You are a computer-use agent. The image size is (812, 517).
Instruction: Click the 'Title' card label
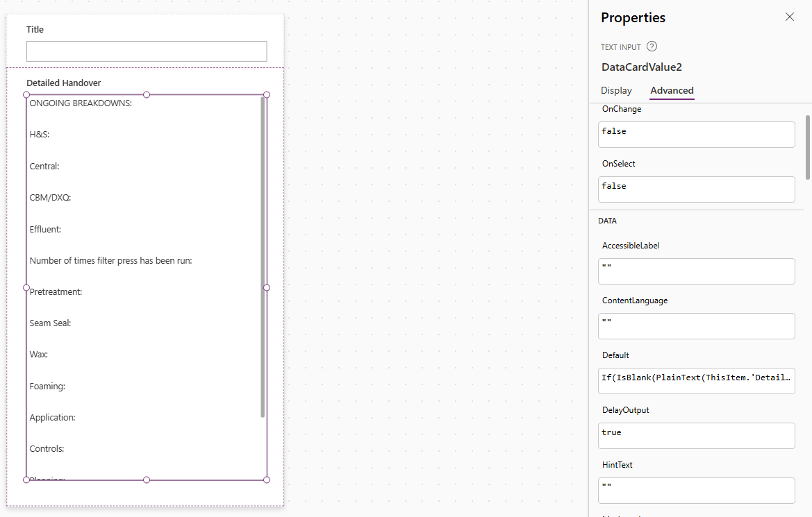[35, 30]
